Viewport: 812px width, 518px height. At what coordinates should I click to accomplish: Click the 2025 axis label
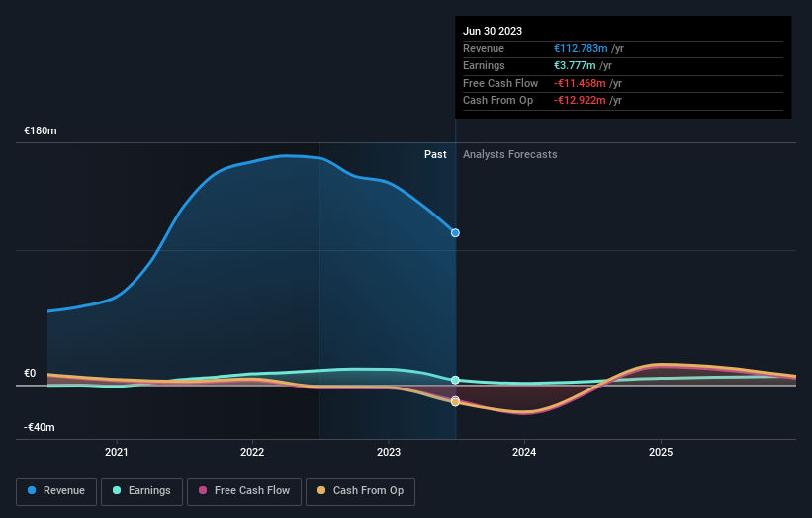coord(661,452)
